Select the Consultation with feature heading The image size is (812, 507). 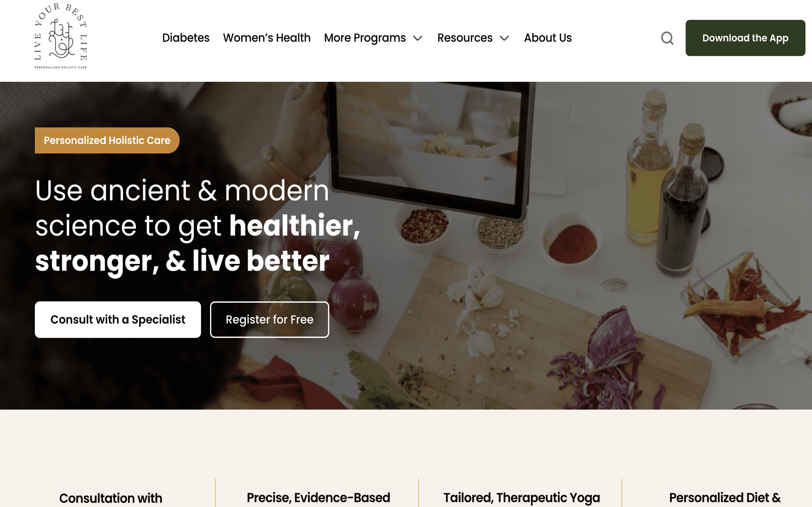tap(111, 498)
